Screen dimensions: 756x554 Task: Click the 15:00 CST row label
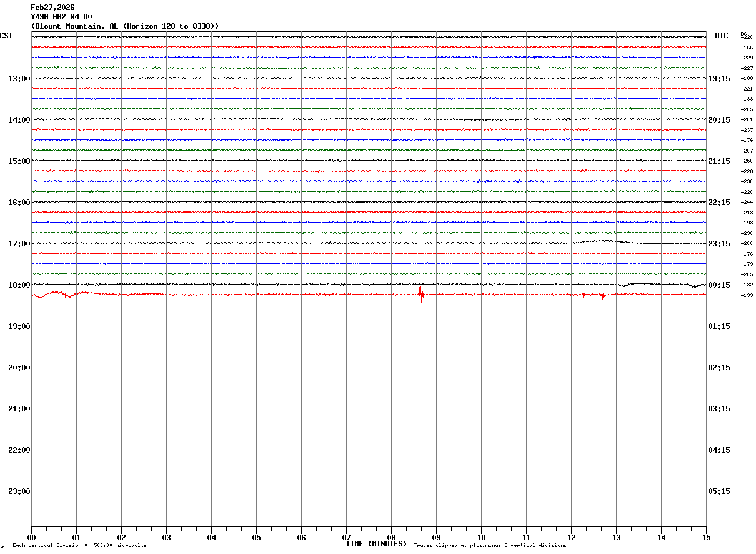point(19,161)
